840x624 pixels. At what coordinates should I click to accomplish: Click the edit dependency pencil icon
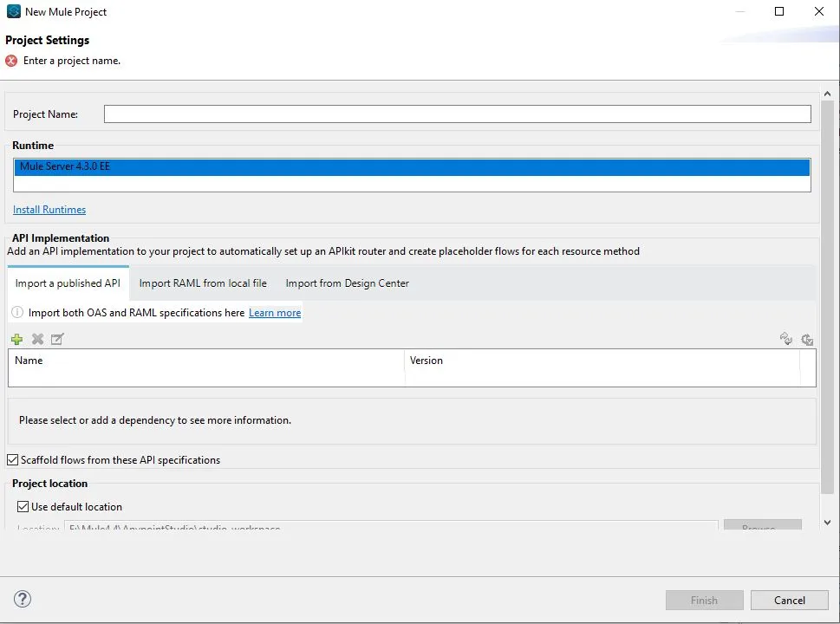[57, 339]
